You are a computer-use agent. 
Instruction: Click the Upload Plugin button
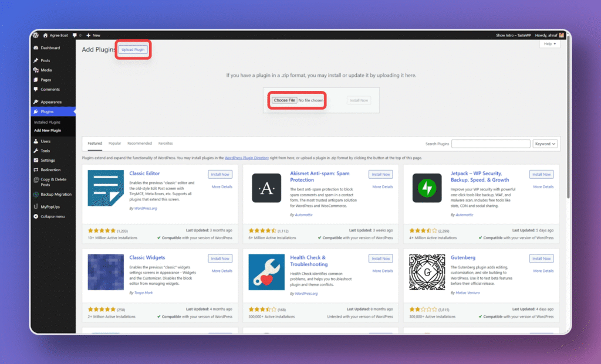[x=133, y=50]
